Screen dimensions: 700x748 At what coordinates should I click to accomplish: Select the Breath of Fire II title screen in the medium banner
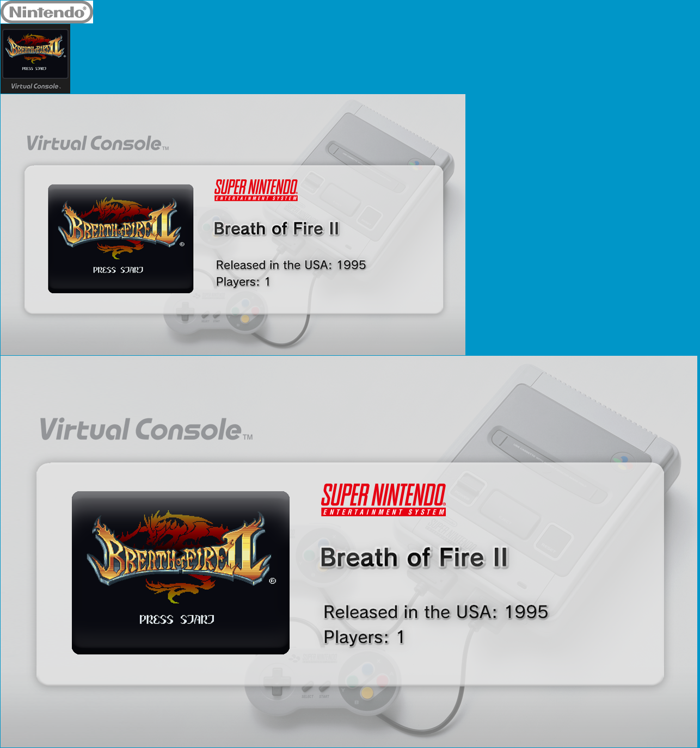pyautogui.click(x=121, y=239)
